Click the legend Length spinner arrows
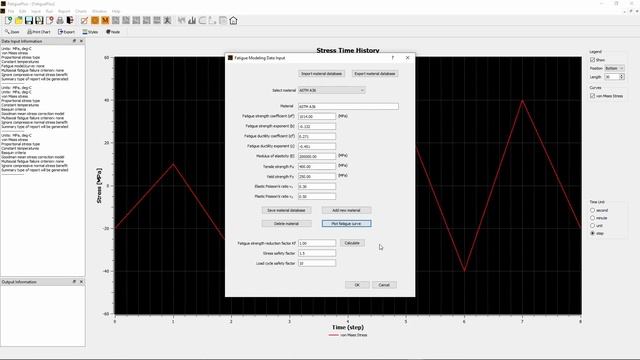640x360 pixels. 622,77
